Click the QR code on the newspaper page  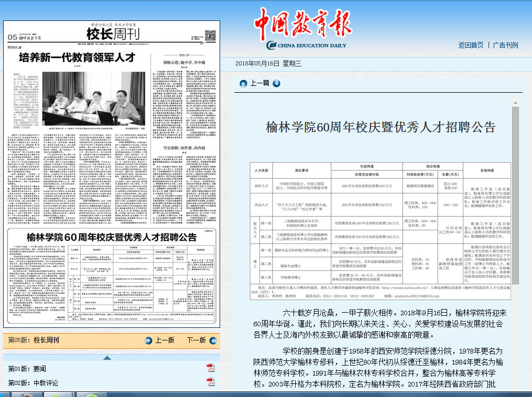(x=210, y=36)
